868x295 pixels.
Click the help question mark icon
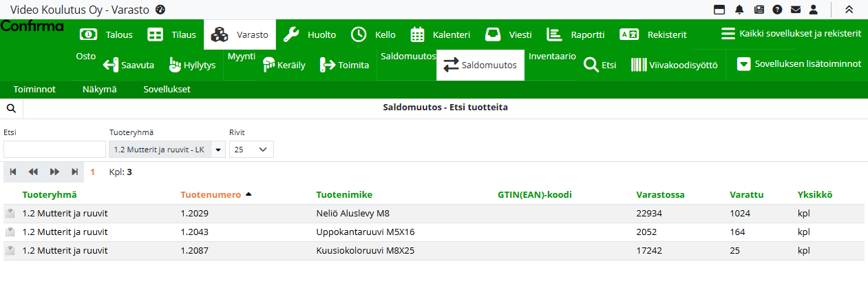[x=777, y=10]
